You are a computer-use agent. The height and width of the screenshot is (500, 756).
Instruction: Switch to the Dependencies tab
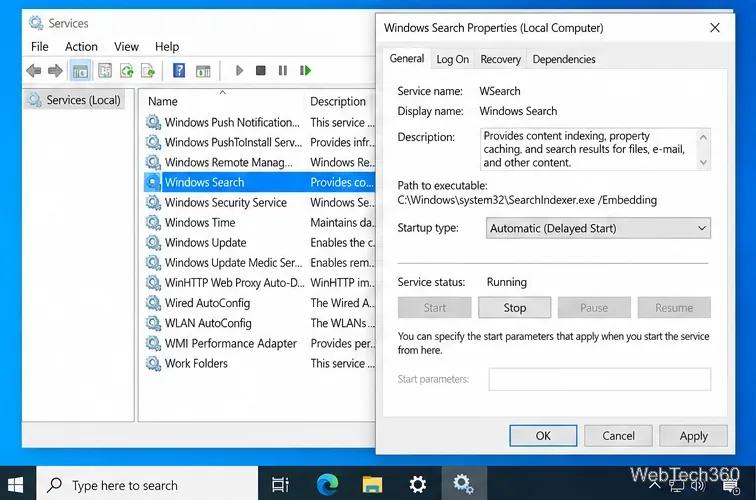click(564, 59)
